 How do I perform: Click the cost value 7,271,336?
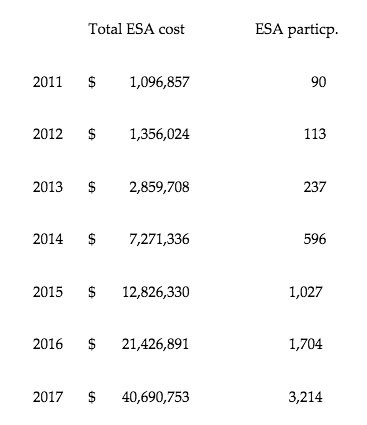[x=159, y=239]
